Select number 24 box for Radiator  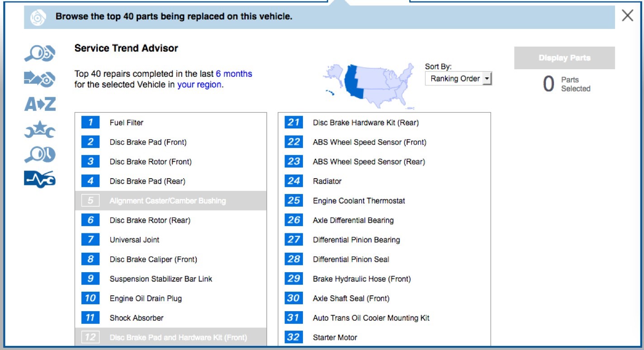click(294, 181)
